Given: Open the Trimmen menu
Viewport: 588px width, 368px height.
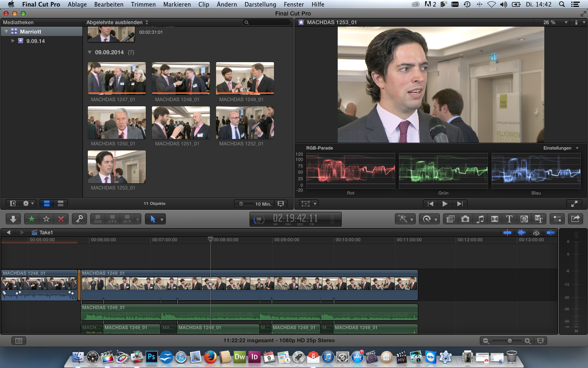Looking at the screenshot, I should pos(143,4).
